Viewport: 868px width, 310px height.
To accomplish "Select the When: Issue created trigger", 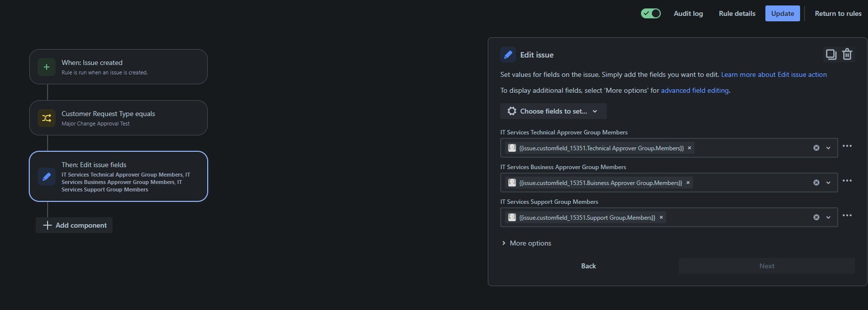I will point(118,67).
